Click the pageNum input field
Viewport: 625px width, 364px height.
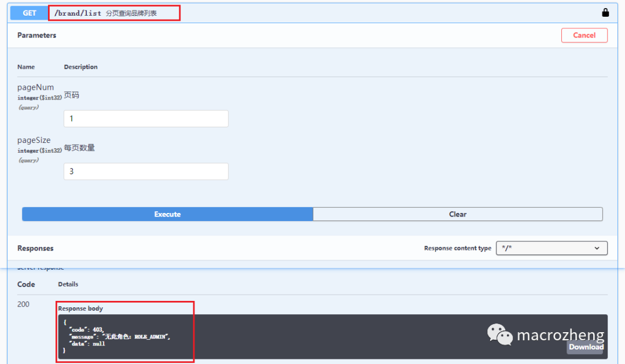click(x=146, y=119)
